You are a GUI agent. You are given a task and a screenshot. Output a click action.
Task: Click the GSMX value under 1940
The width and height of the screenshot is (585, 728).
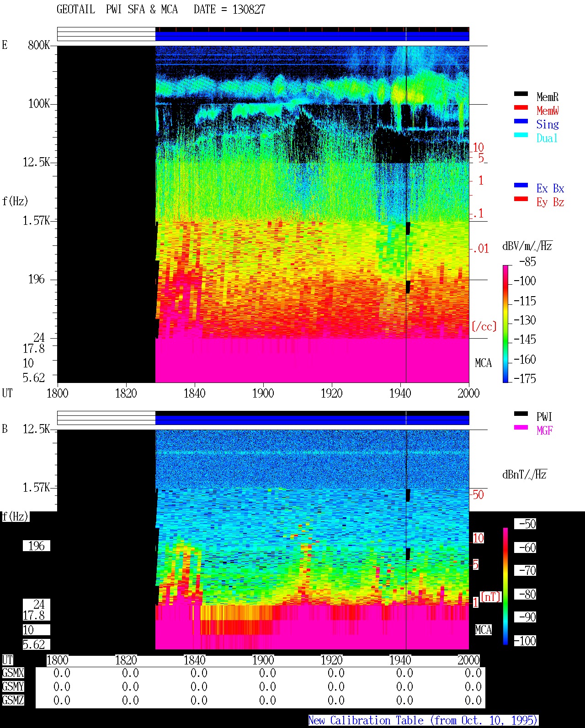pos(404,673)
